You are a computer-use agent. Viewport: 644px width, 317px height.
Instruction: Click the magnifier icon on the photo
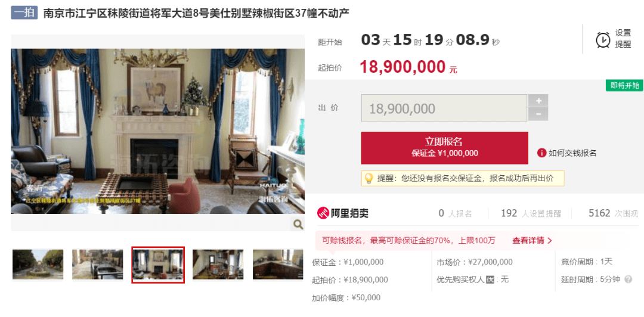[298, 224]
